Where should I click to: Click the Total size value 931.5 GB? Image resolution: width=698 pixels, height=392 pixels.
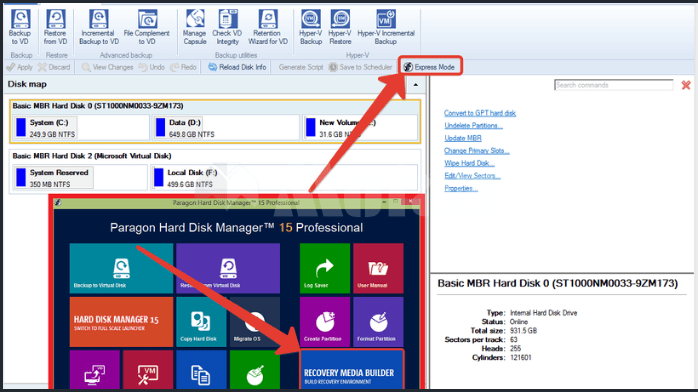[523, 331]
